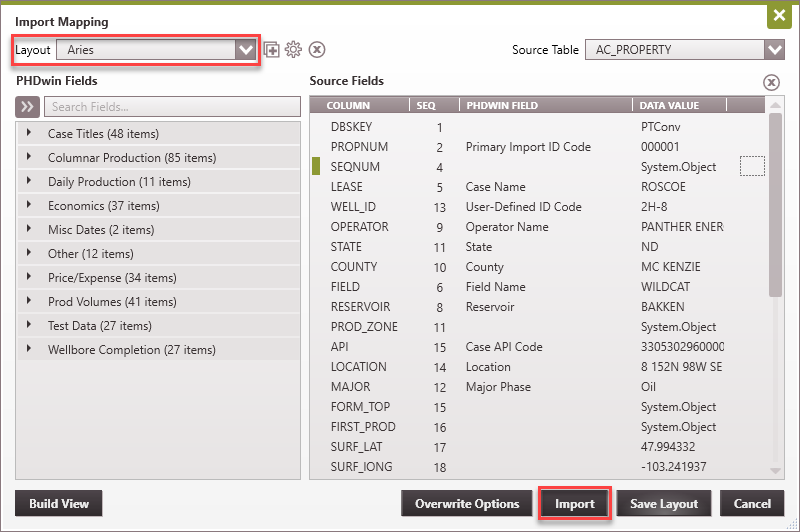Viewport: 800px width, 532px height.
Task: Click Save Layout button
Action: [x=664, y=503]
